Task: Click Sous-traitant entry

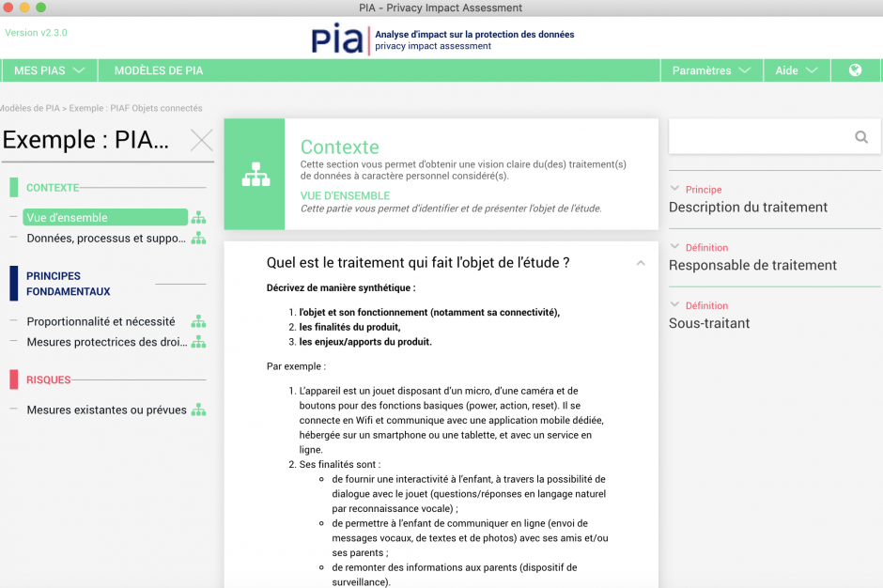Action: coord(709,323)
